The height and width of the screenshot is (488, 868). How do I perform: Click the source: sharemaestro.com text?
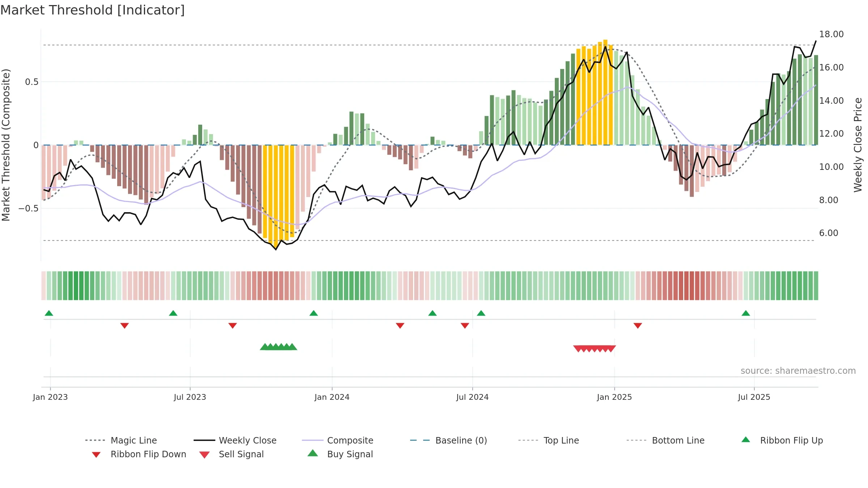coord(798,371)
